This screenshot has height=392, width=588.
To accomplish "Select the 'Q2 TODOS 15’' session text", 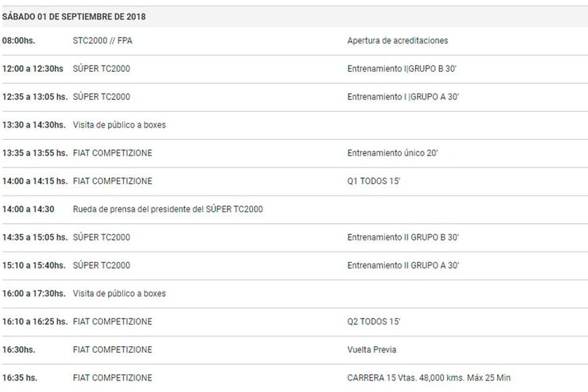I will coord(373,322).
